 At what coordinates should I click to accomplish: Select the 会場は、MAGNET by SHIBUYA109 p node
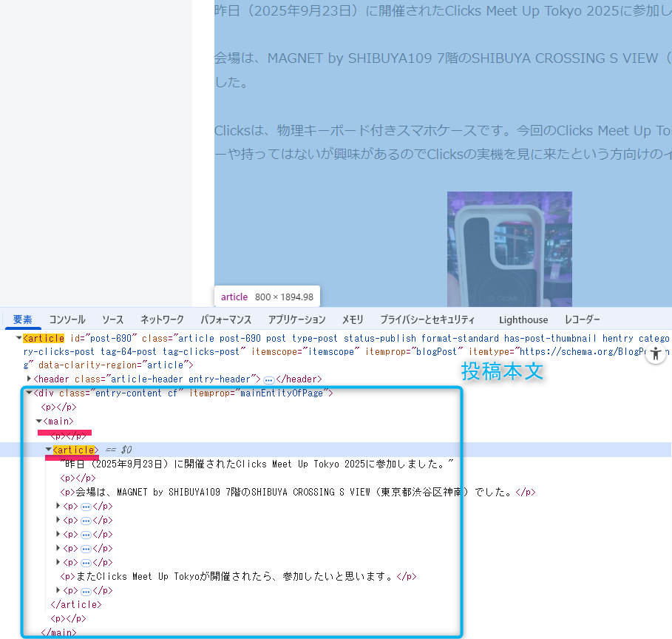click(298, 492)
